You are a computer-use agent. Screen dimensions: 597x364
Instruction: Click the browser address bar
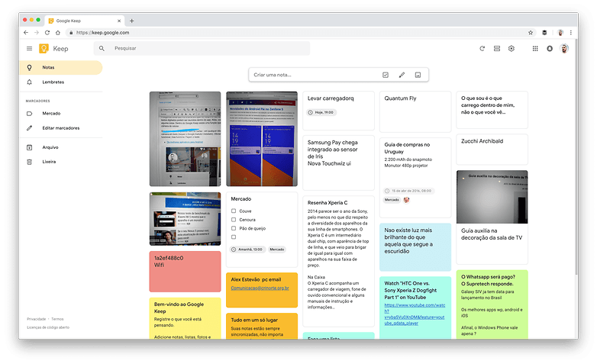[x=301, y=33]
